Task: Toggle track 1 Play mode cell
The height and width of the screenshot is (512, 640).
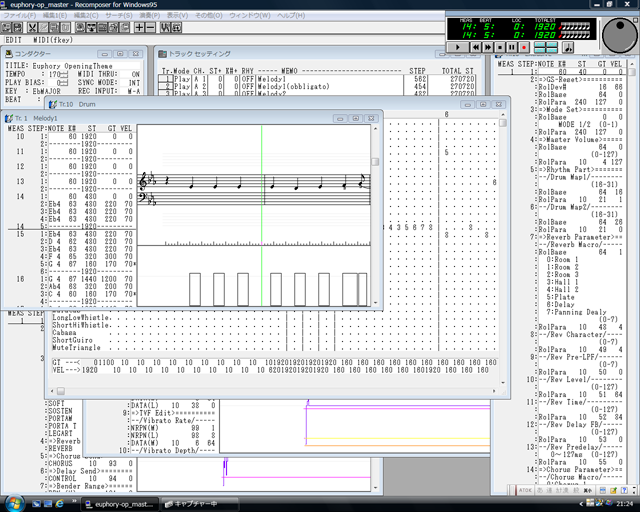Action: pos(182,79)
